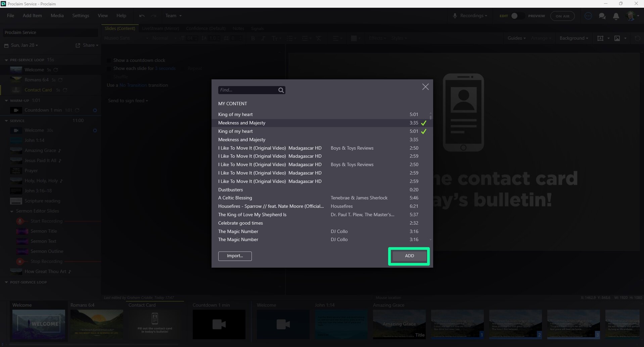Open the notifications bell

pos(616,16)
